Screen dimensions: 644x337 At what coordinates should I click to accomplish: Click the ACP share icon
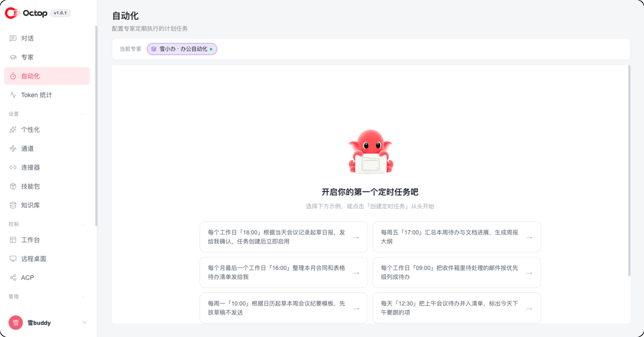[x=13, y=278]
